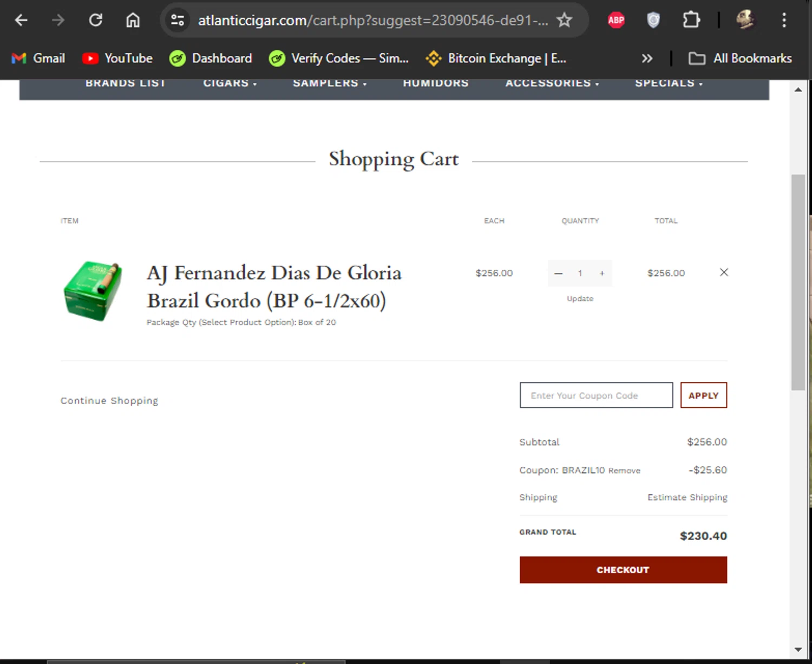Select Box of 20 package text
This screenshot has height=664, width=812.
click(x=317, y=322)
